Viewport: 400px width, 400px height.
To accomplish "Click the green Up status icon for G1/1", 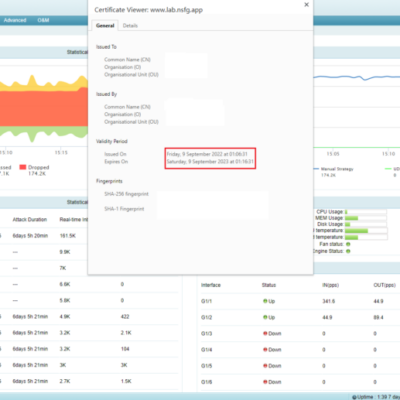I will [x=265, y=301].
